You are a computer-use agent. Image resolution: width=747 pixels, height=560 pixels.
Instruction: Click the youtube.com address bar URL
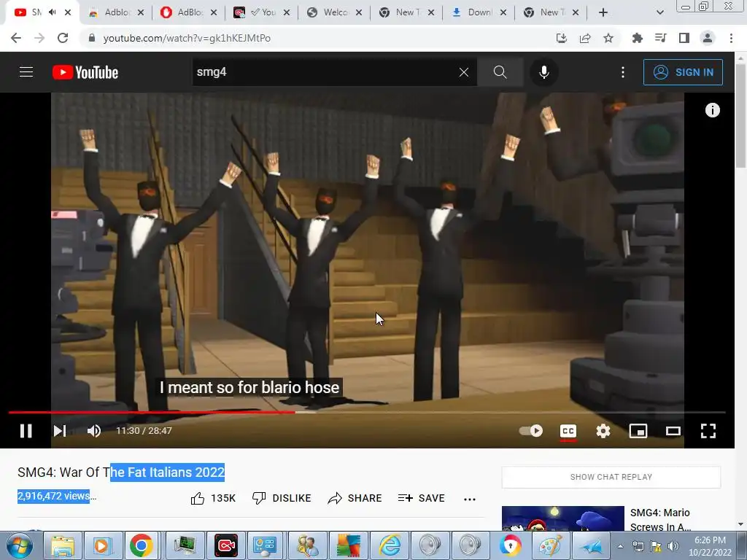(187, 38)
